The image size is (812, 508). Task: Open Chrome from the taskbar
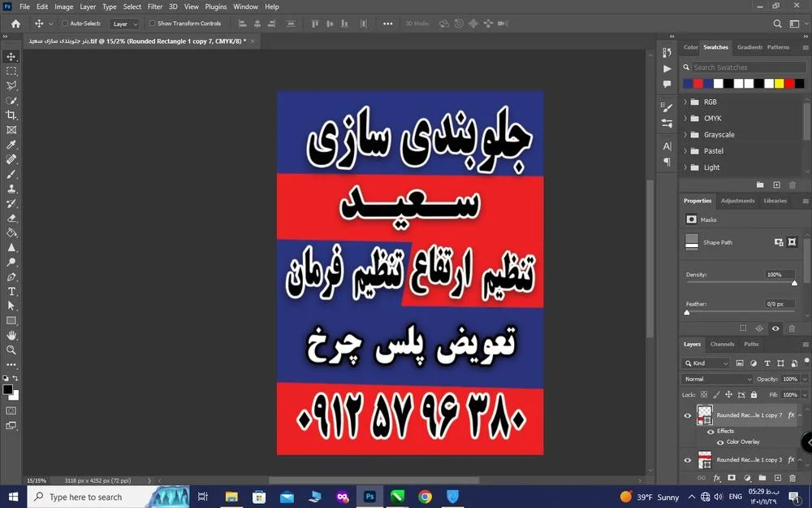coord(425,497)
